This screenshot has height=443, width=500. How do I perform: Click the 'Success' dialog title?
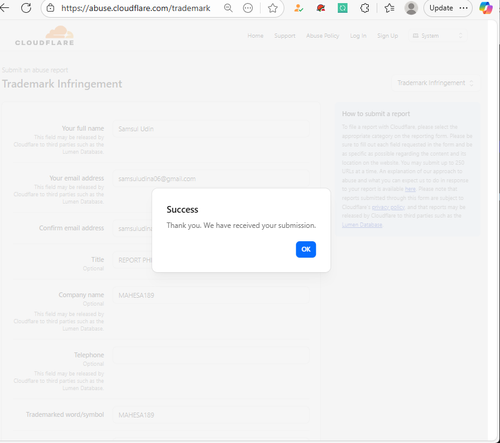(x=182, y=210)
